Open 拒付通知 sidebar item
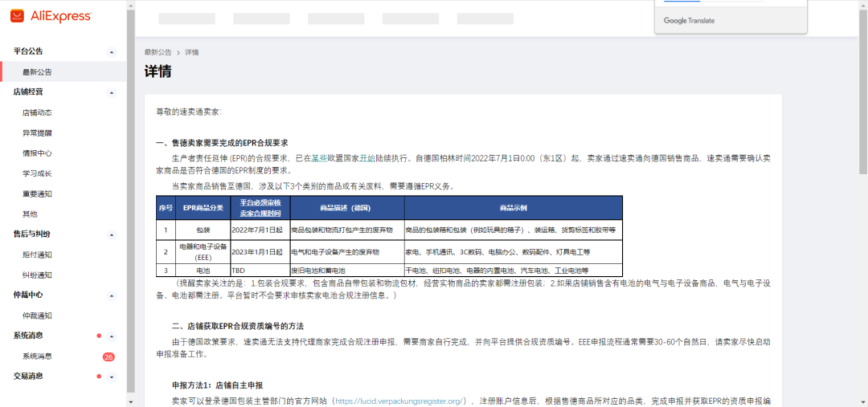The image size is (868, 407). click(x=37, y=255)
